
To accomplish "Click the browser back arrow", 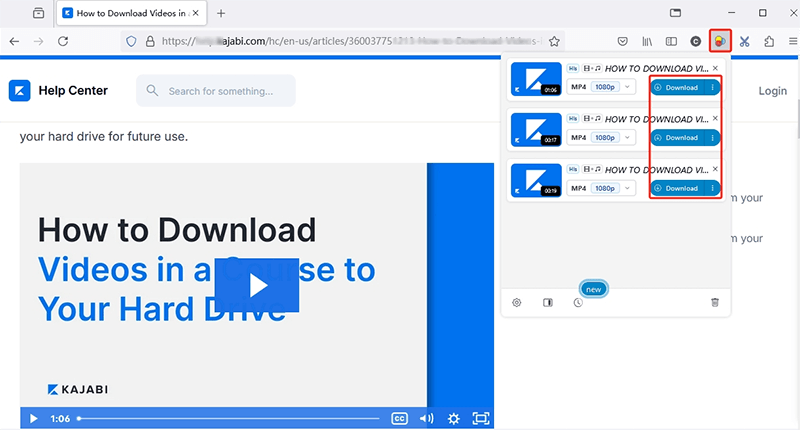I will coord(14,41).
